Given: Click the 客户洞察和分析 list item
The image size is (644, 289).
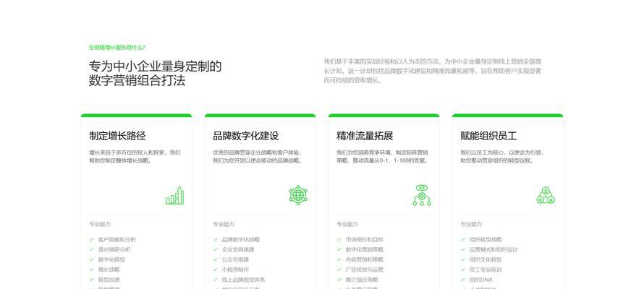Looking at the screenshot, I should click(116, 239).
